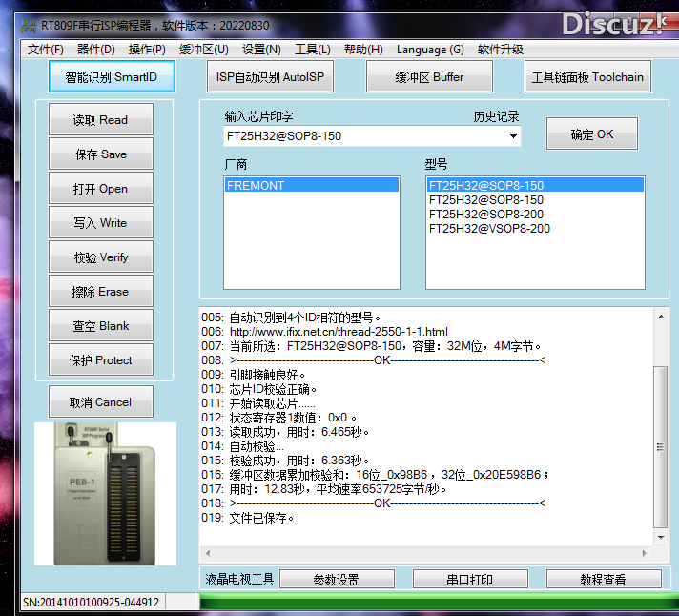Click the iFix prog icon in title bar
The image size is (679, 616).
pos(29,25)
